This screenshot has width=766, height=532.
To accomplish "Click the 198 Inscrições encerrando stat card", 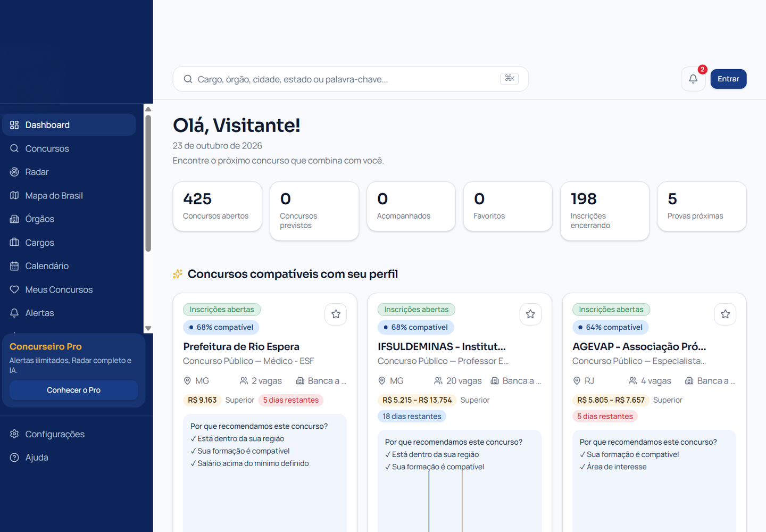I will pos(605,211).
